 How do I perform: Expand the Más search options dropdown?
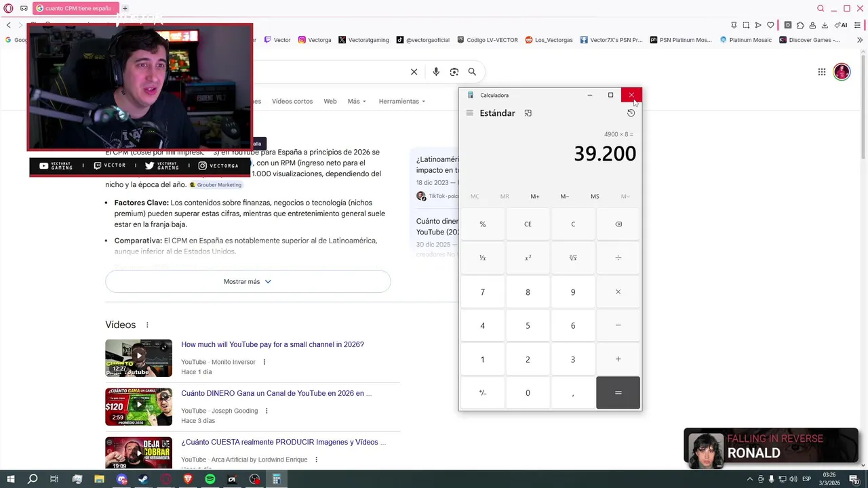pos(357,102)
